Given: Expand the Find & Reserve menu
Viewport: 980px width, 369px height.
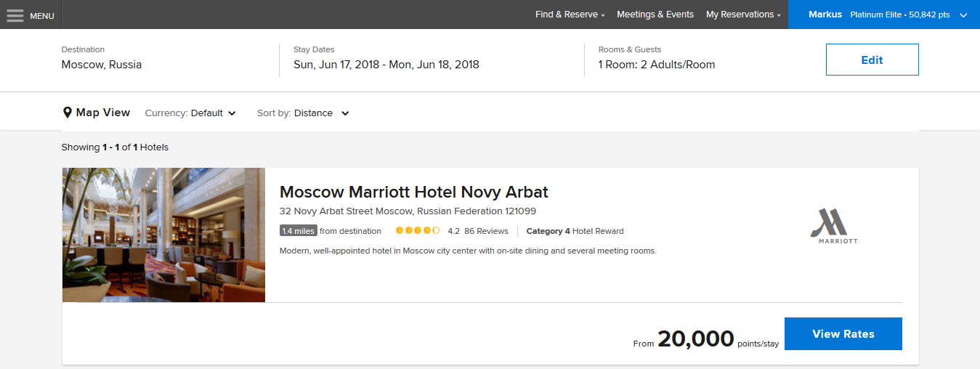Looking at the screenshot, I should point(570,15).
